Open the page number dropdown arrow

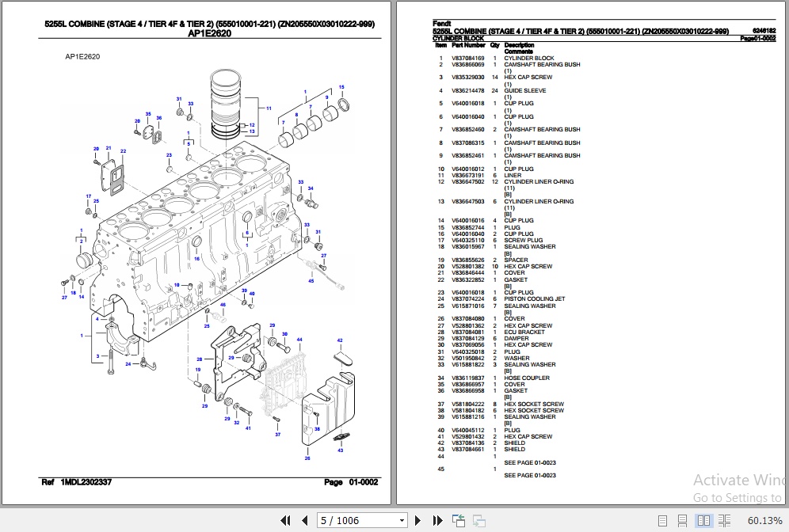(x=402, y=520)
